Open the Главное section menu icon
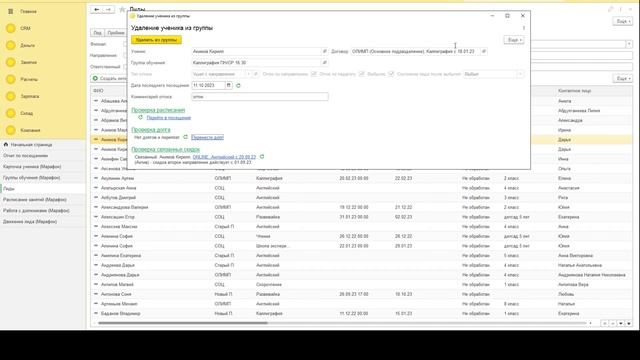The image size is (640, 360). (x=11, y=11)
